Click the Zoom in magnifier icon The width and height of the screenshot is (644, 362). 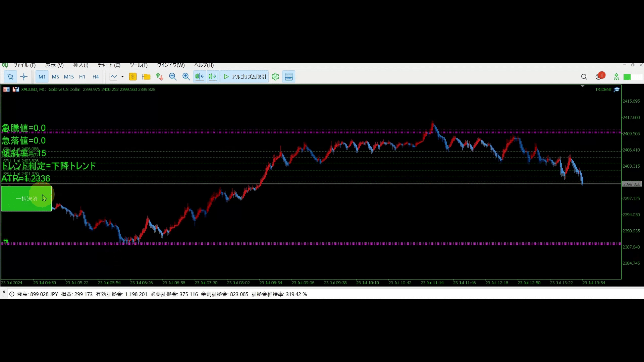tap(186, 77)
